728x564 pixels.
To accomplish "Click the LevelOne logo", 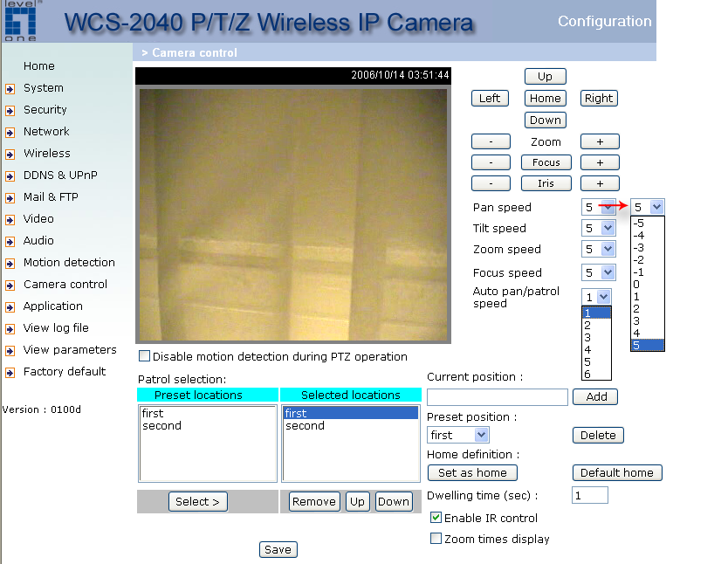I will click(x=21, y=21).
